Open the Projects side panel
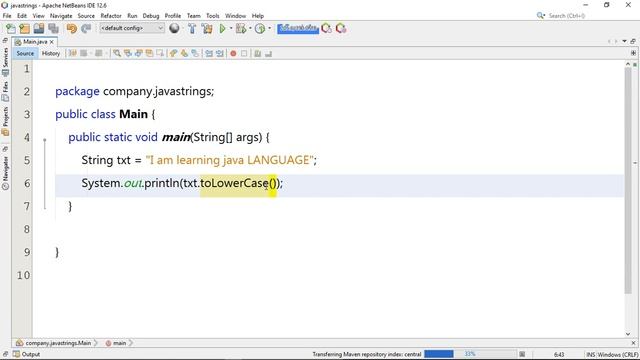 click(x=5, y=121)
